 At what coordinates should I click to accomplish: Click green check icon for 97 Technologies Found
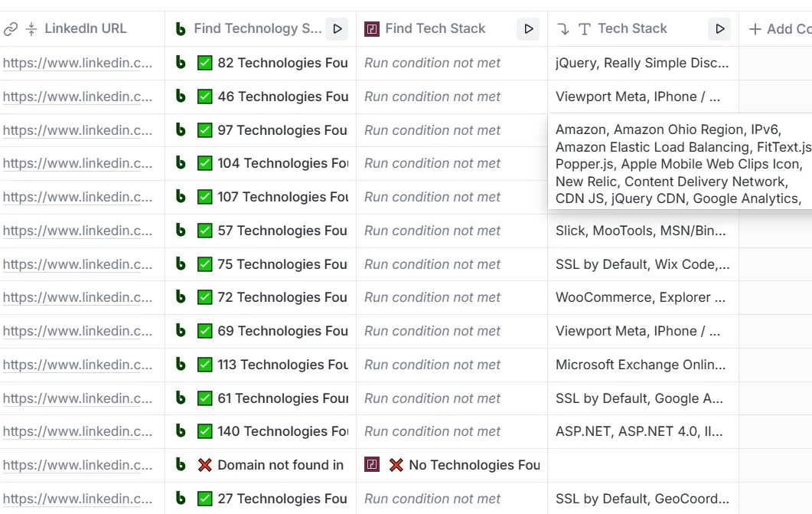click(205, 130)
